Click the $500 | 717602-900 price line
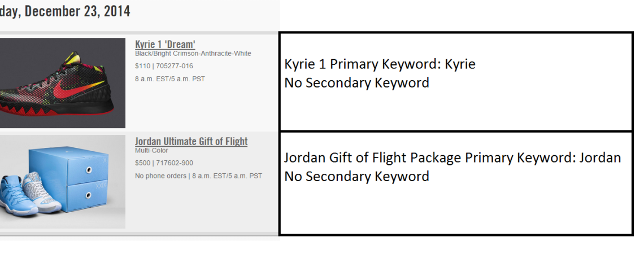 [x=164, y=163]
